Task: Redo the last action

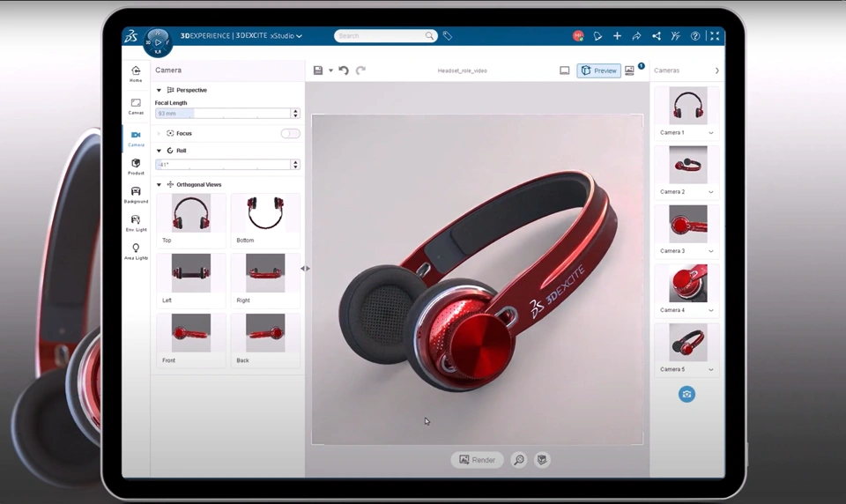Action: [x=361, y=70]
